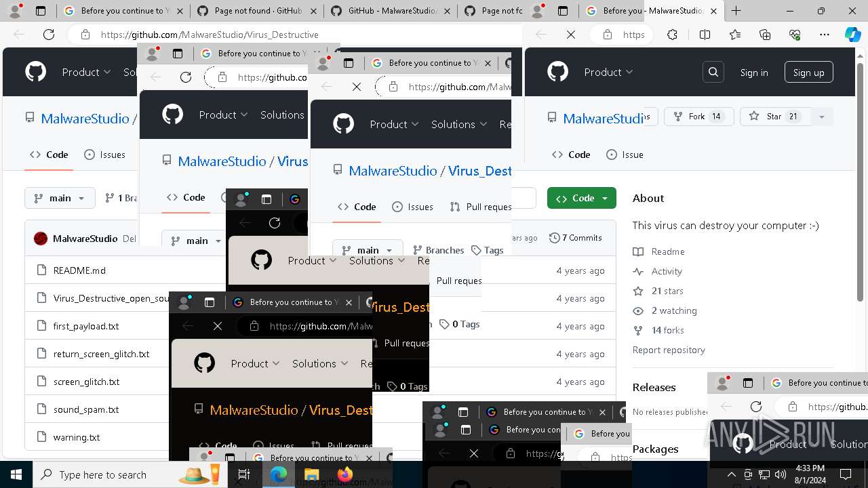The image size is (868, 488).
Task: Refresh the leftmost four-tab Edge window
Action: [x=49, y=35]
